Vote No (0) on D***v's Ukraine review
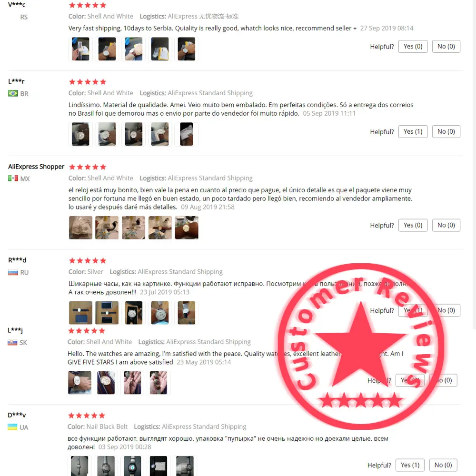The image size is (476, 476). [x=443, y=465]
